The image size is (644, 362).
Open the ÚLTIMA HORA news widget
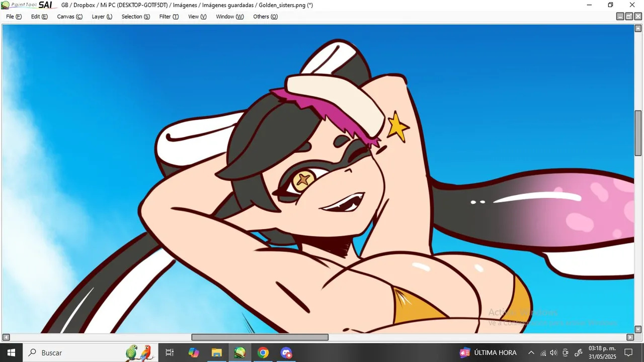pos(488,352)
